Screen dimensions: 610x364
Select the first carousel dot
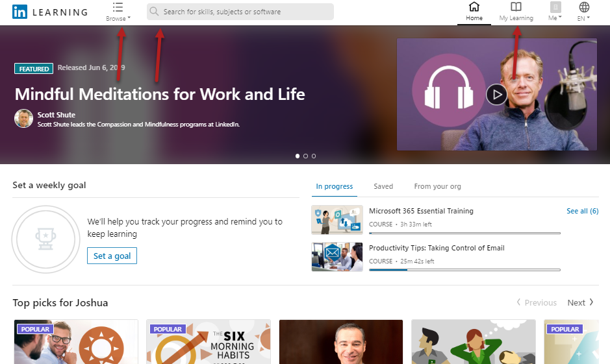click(x=298, y=156)
